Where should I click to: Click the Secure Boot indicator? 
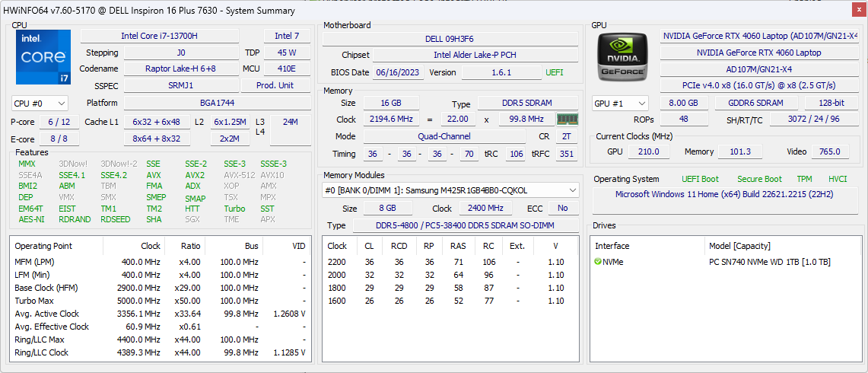click(759, 179)
